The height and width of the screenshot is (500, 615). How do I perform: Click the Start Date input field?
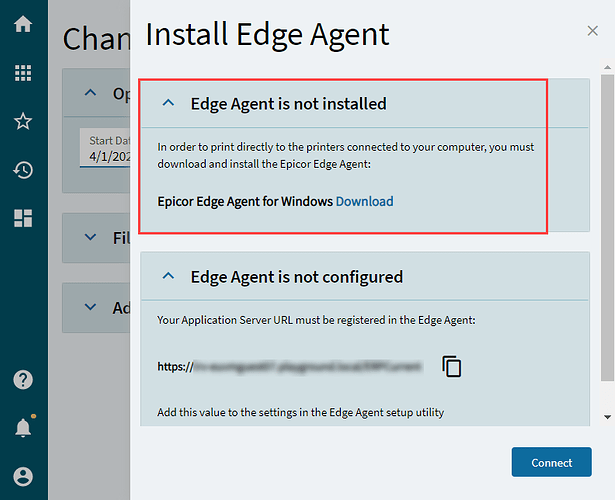[x=105, y=148]
